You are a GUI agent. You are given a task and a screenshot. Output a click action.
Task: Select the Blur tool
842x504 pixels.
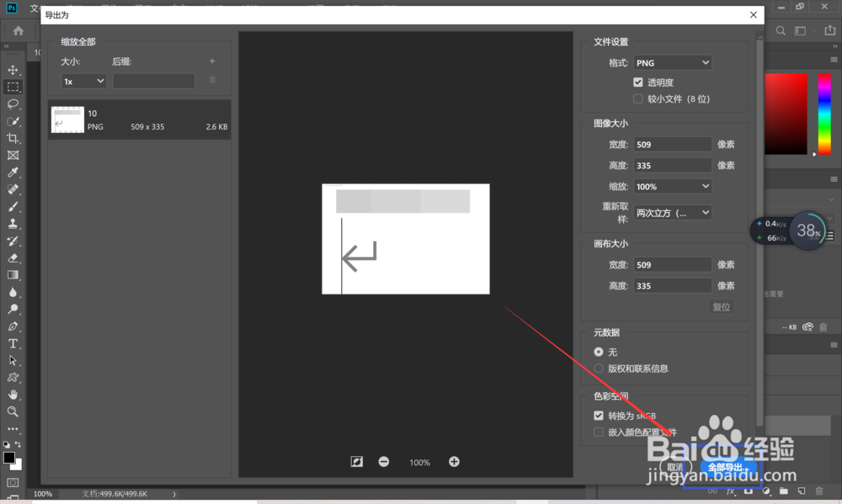click(13, 293)
